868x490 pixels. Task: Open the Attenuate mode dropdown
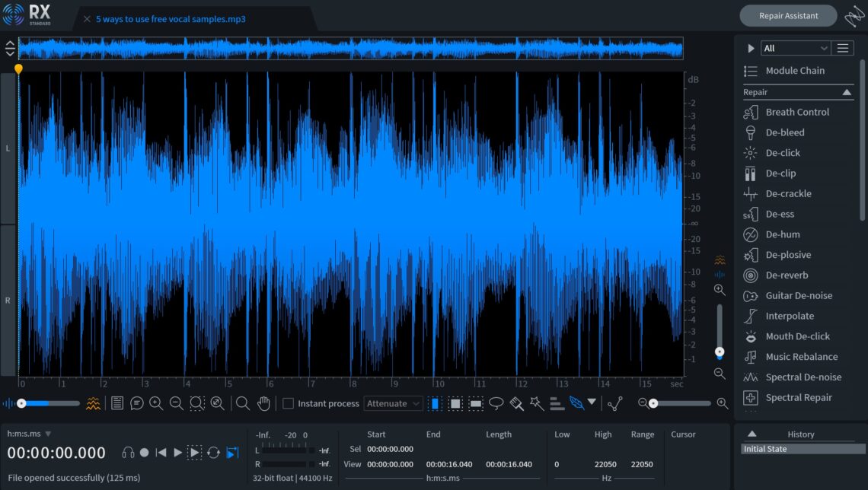[393, 403]
